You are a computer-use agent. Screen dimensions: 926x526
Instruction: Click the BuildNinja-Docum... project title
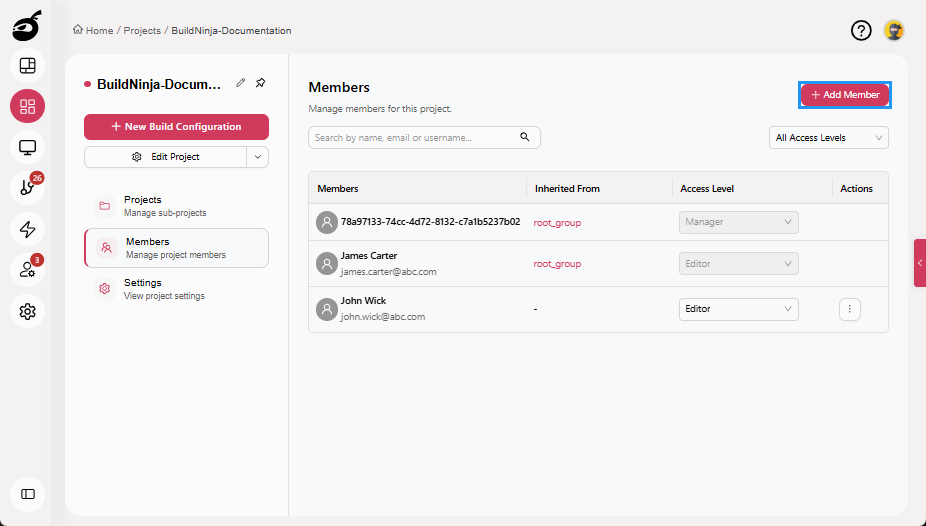pyautogui.click(x=159, y=84)
